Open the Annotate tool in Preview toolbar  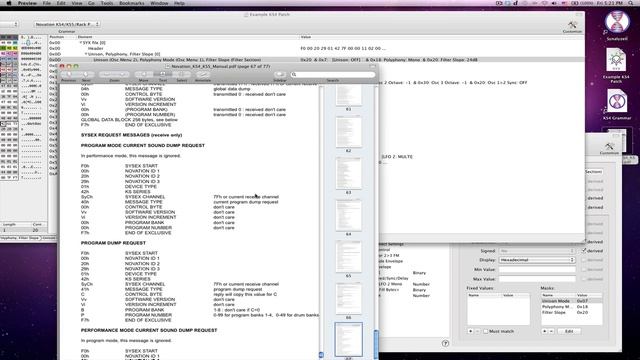click(202, 74)
